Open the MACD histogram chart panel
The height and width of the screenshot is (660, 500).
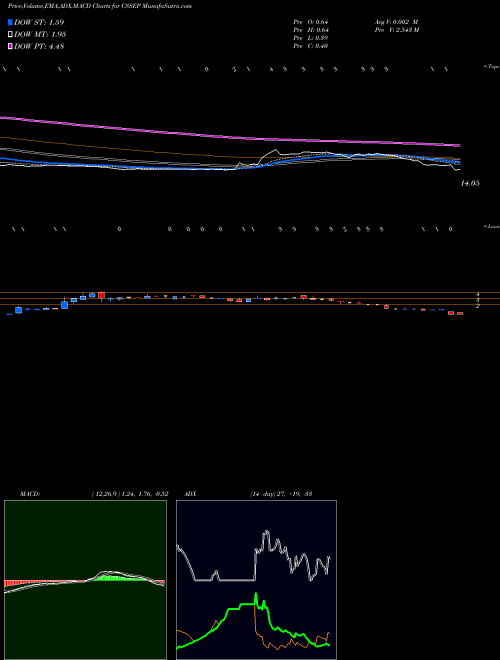click(85, 580)
